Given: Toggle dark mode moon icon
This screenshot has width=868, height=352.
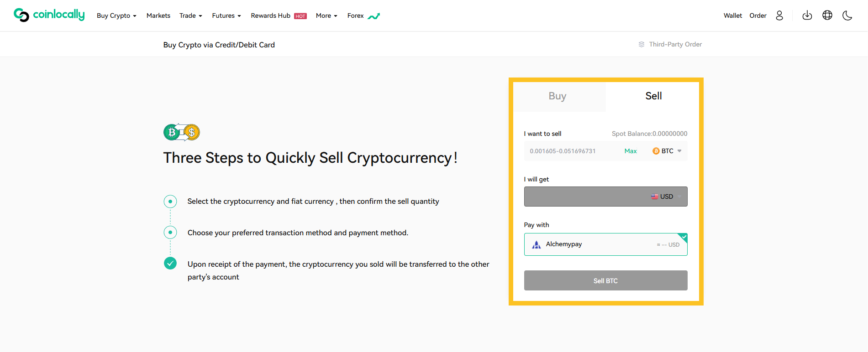Looking at the screenshot, I should click(x=847, y=16).
